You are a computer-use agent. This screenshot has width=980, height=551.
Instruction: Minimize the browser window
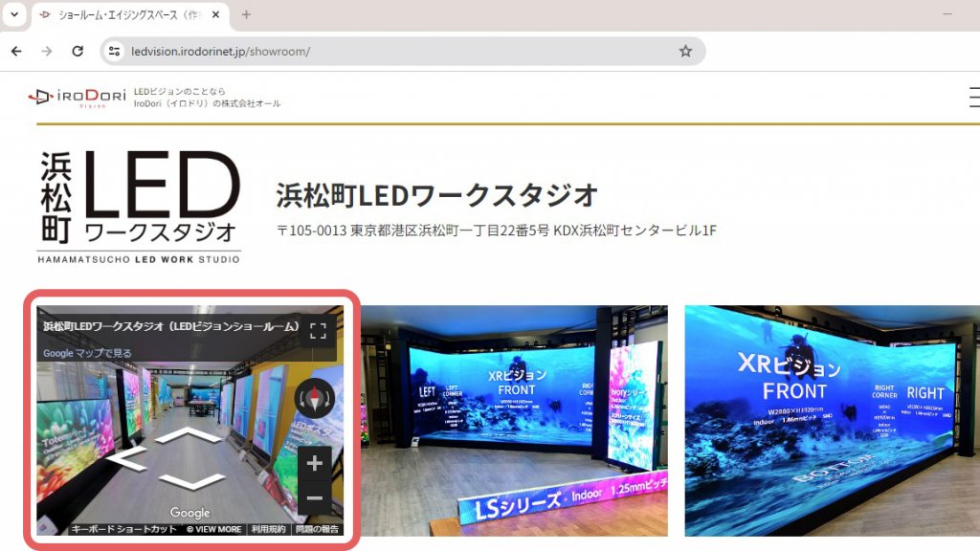coord(947,13)
